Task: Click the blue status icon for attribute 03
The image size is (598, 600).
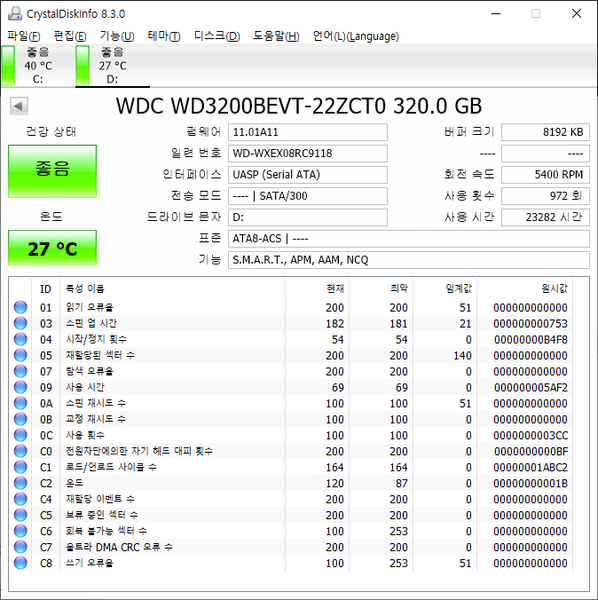Action: tap(20, 323)
